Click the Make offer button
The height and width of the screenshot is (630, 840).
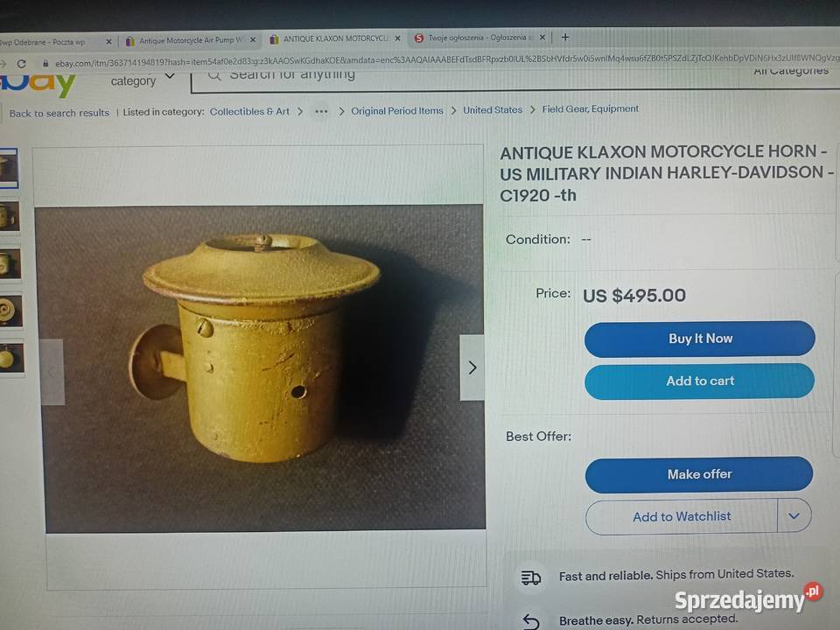[x=699, y=474]
